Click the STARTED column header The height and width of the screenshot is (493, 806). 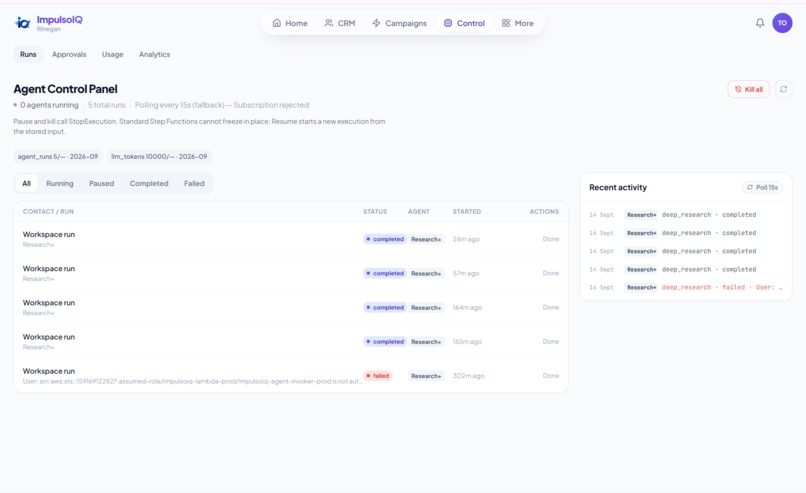tap(467, 211)
